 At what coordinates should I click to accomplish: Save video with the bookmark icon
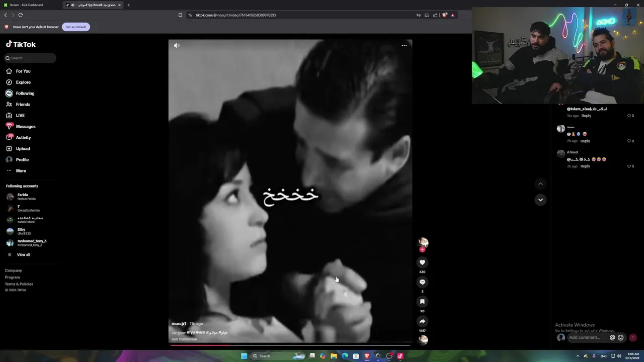[x=422, y=301]
